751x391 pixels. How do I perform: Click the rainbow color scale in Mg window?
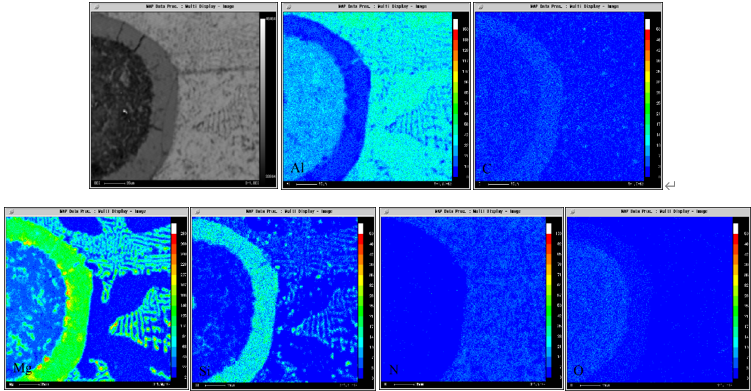174,301
